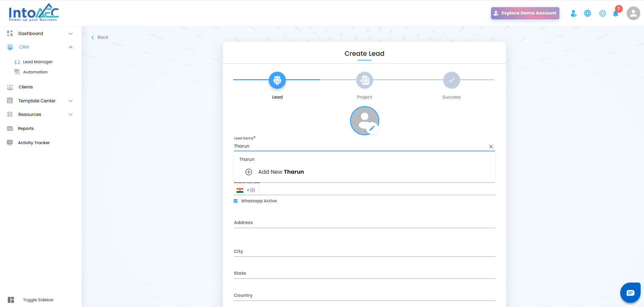Click Explore Demo Account button

(525, 13)
